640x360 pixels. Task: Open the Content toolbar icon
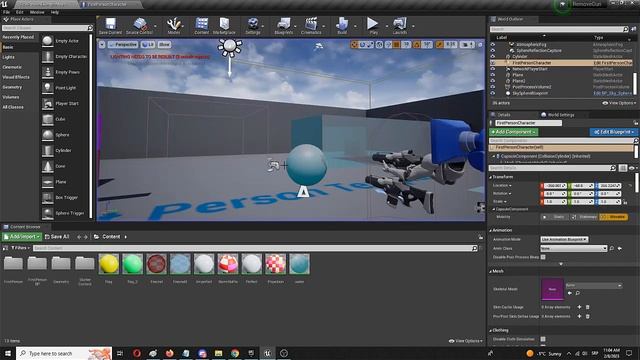tap(202, 24)
